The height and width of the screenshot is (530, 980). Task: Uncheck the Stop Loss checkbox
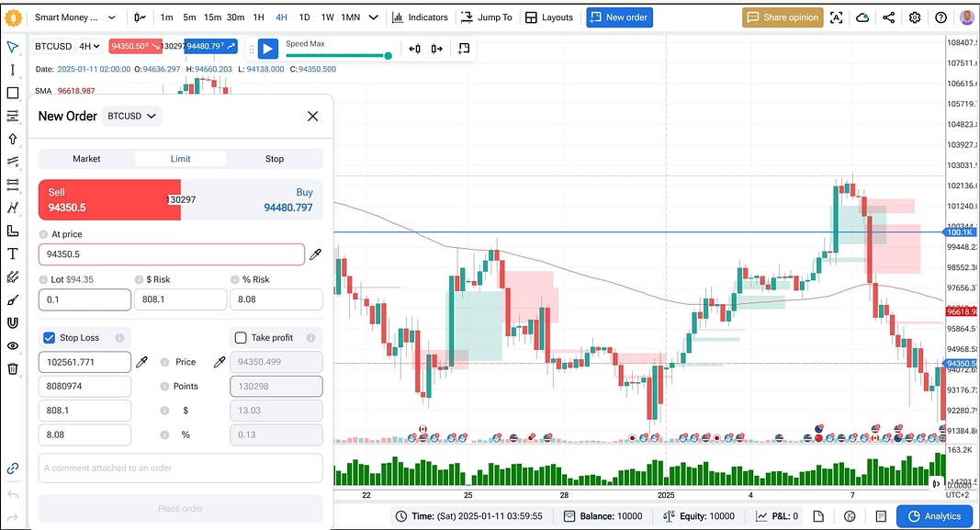pyautogui.click(x=50, y=338)
